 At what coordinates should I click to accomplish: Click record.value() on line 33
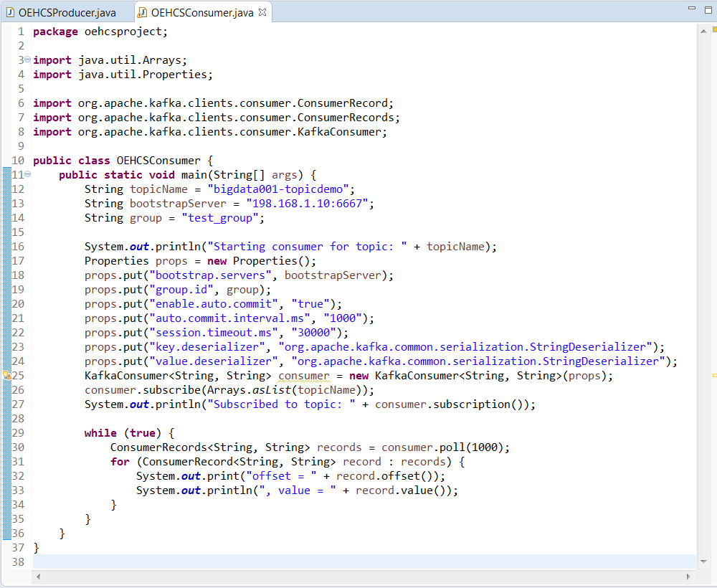pos(403,490)
